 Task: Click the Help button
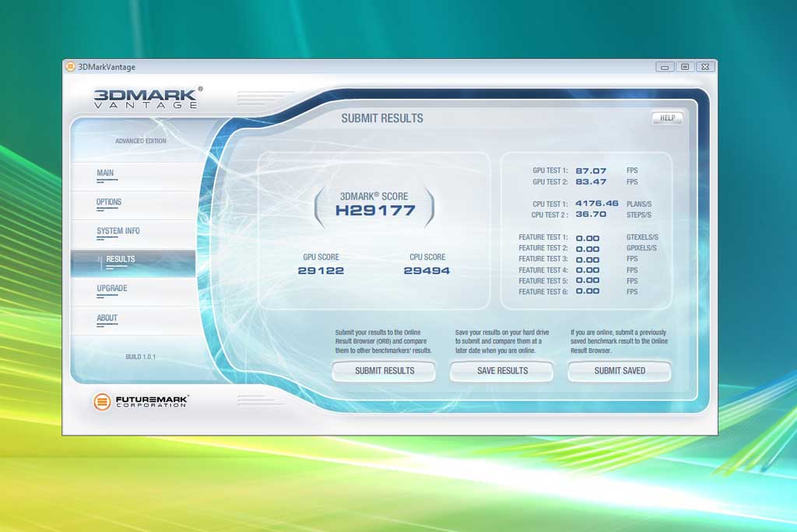(x=667, y=118)
